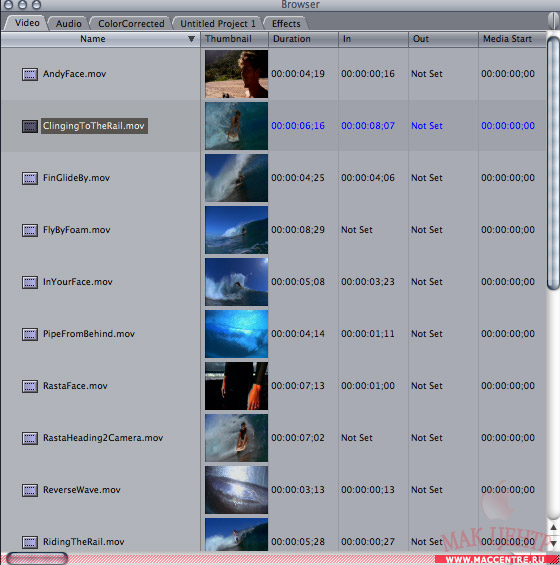Select the AndyFace.mov clip icon
This screenshot has width=560, height=565.
30,74
